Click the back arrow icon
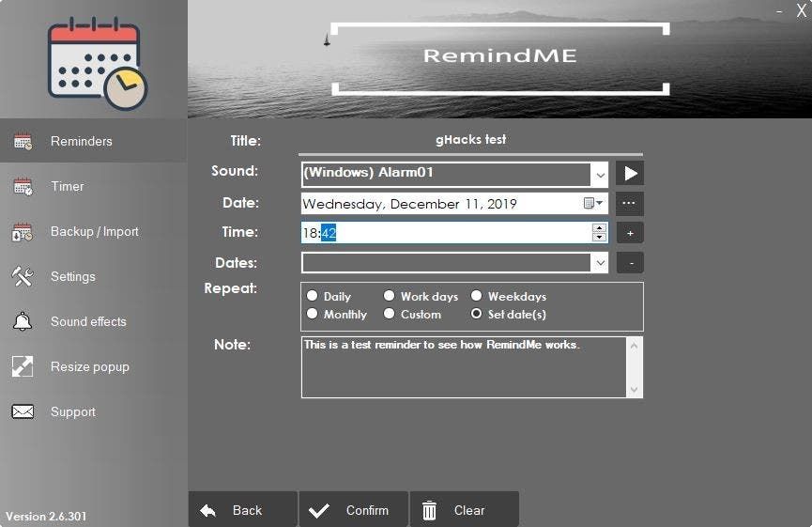Image resolution: width=812 pixels, height=527 pixels. (x=208, y=511)
